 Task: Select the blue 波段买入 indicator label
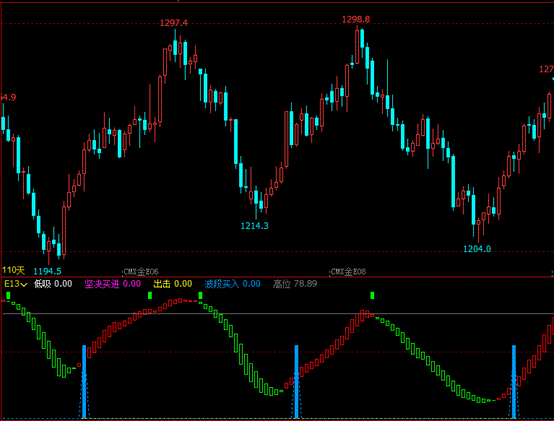point(222,284)
